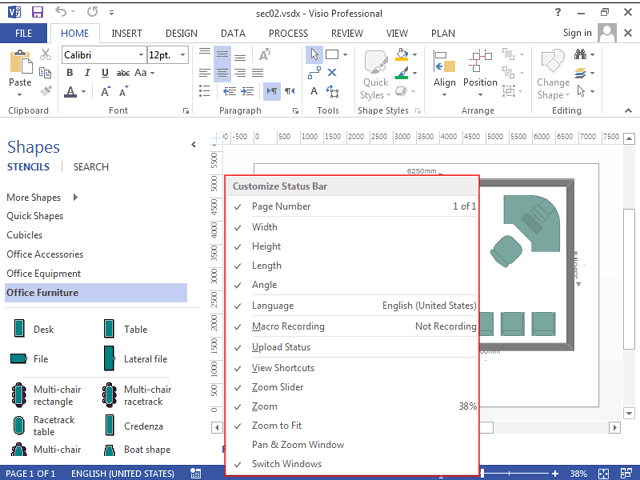Select the Desk shape from stencil
Screen dimensions: 640x480
(18, 329)
